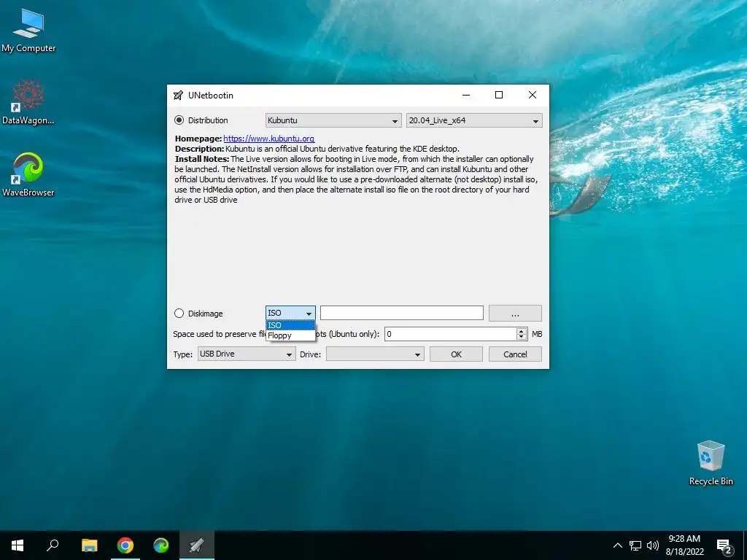Decrease the persistent space MB value
This screenshot has height=560, width=747.
pos(522,337)
